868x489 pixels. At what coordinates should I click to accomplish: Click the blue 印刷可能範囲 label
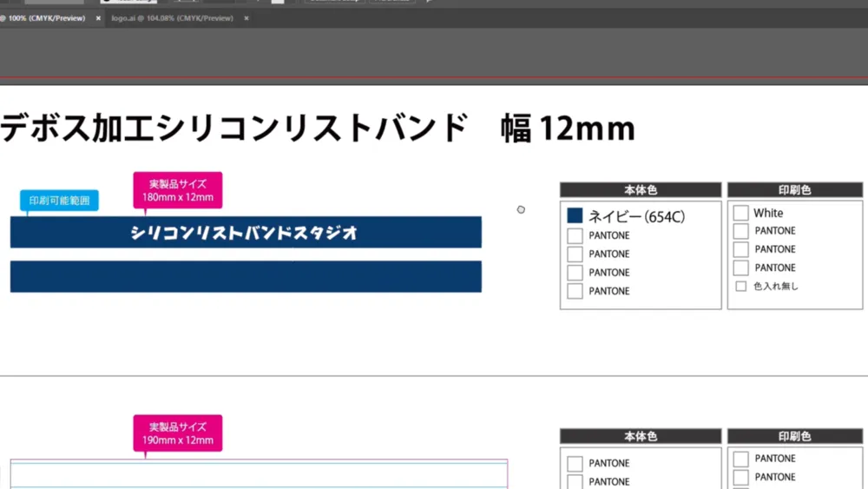click(x=59, y=201)
